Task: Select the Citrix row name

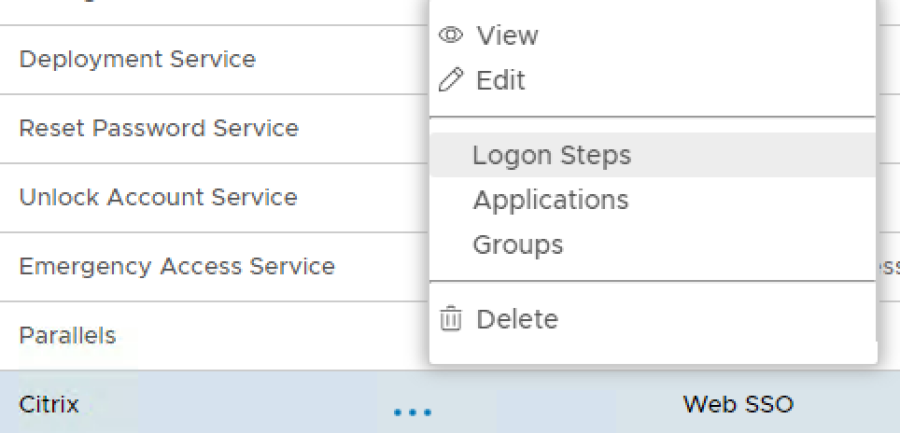Action: pos(49,405)
